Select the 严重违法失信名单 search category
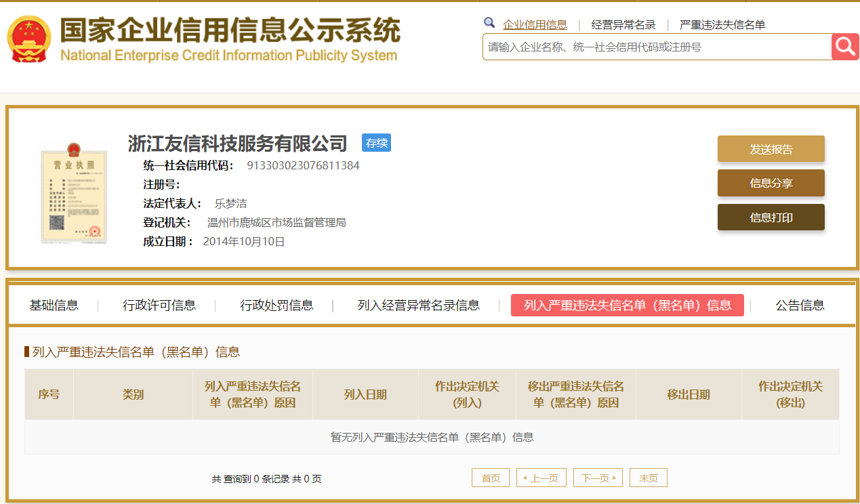Screen dimensions: 860x504 tap(722, 25)
